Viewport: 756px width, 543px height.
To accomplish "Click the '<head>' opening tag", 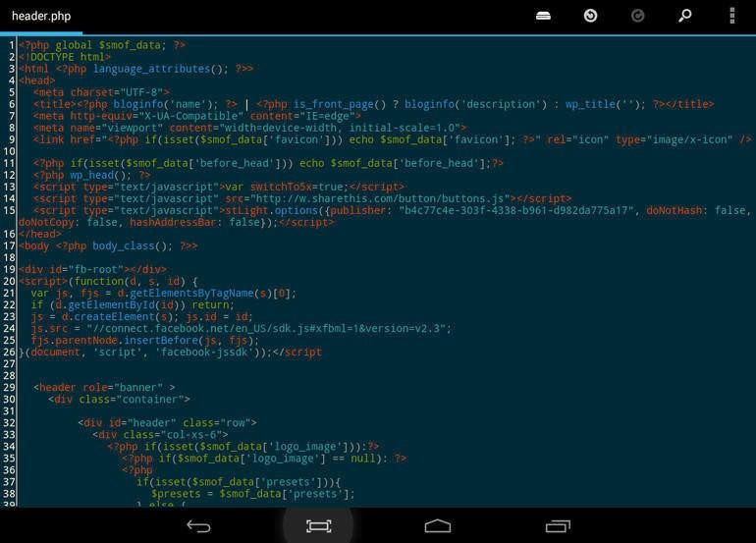I will click(x=37, y=81).
